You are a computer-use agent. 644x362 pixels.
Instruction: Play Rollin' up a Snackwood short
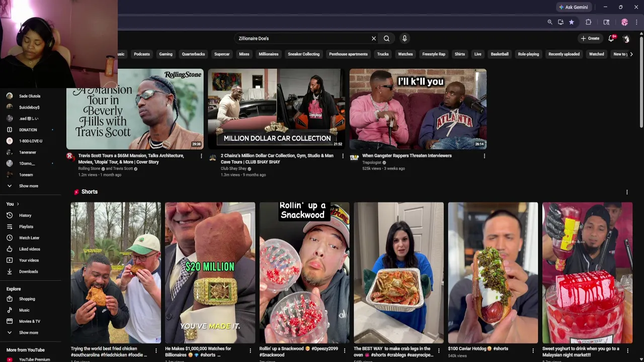(304, 273)
